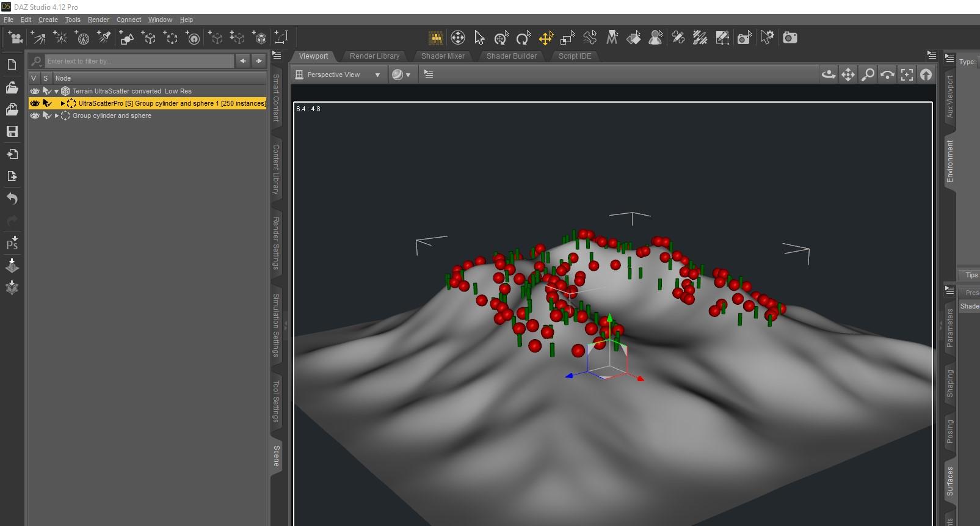
Task: Expand the Group cylinder and sphere node
Action: click(57, 115)
